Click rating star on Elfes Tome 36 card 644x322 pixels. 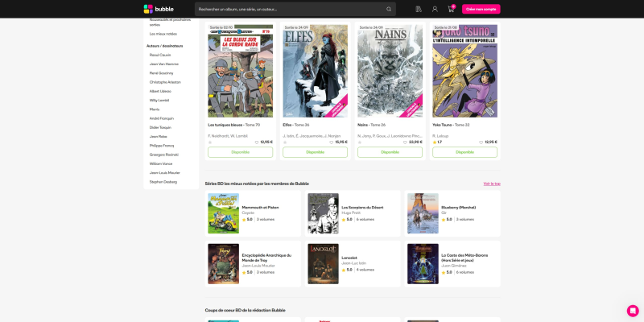coord(285,142)
